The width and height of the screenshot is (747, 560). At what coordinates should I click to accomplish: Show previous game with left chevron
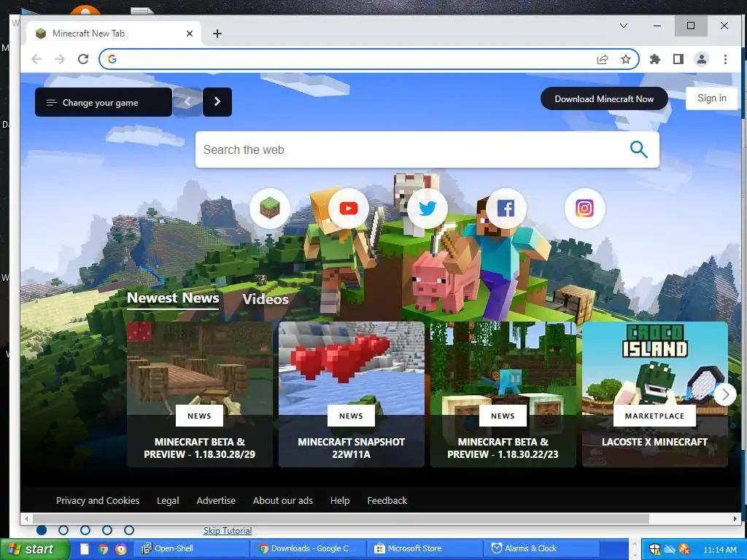click(187, 102)
